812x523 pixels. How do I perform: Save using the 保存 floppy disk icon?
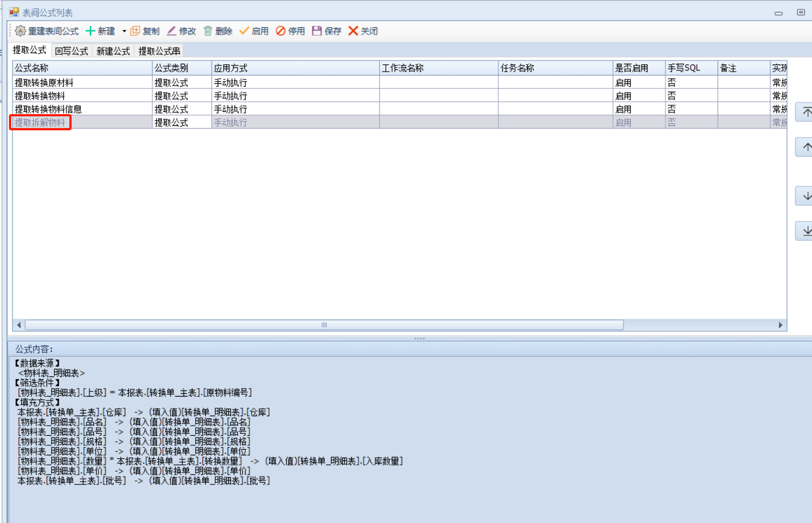[x=317, y=31]
